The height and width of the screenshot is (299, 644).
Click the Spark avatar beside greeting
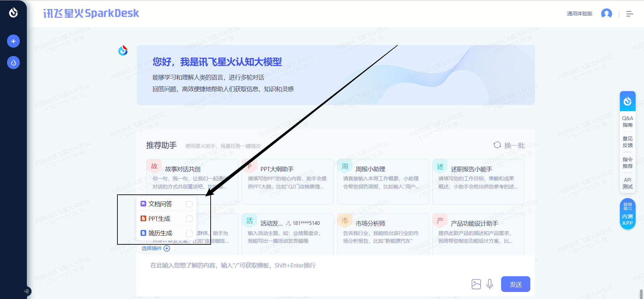click(x=123, y=51)
